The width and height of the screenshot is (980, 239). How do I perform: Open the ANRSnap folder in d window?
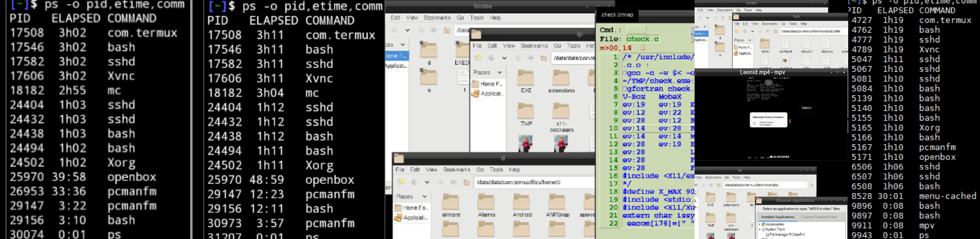pos(557,206)
